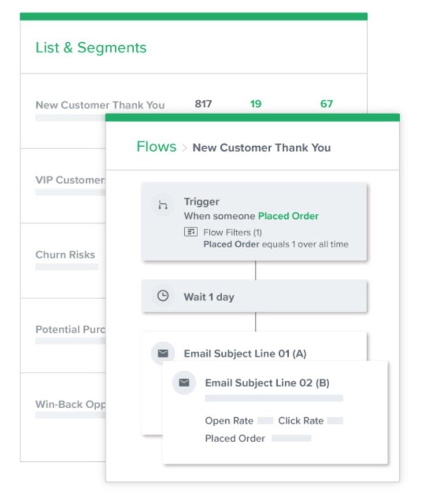Click the Trigger branch icon
Image resolution: width=429 pixels, height=504 pixels.
pyautogui.click(x=162, y=205)
